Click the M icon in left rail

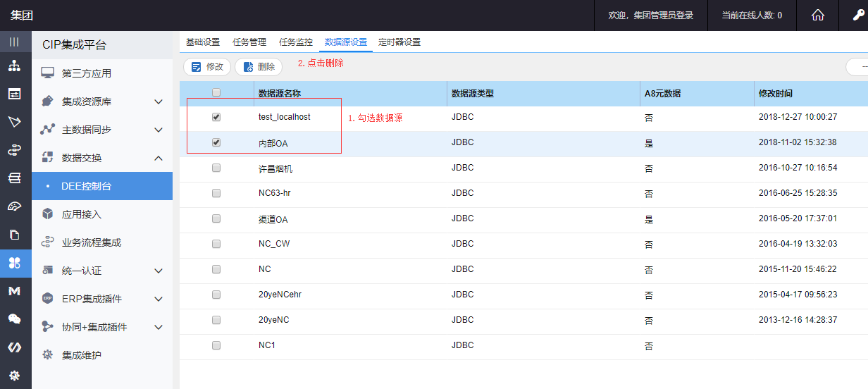coord(14,290)
